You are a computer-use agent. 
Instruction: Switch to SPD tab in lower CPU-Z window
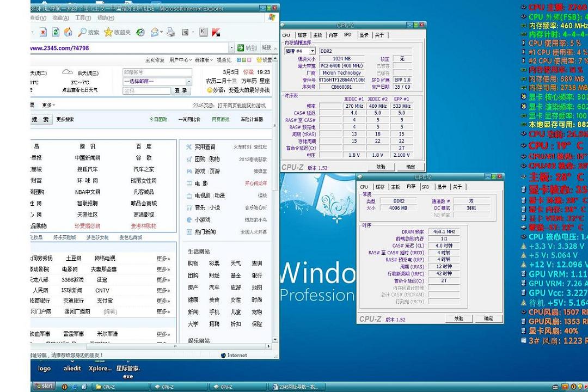(425, 187)
